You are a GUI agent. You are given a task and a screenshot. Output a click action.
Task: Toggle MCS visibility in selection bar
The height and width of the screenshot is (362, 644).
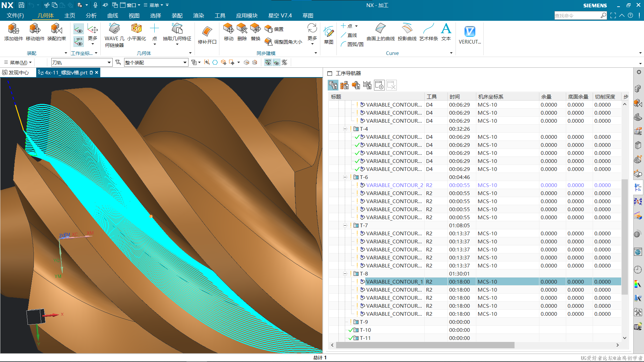[x=268, y=62]
